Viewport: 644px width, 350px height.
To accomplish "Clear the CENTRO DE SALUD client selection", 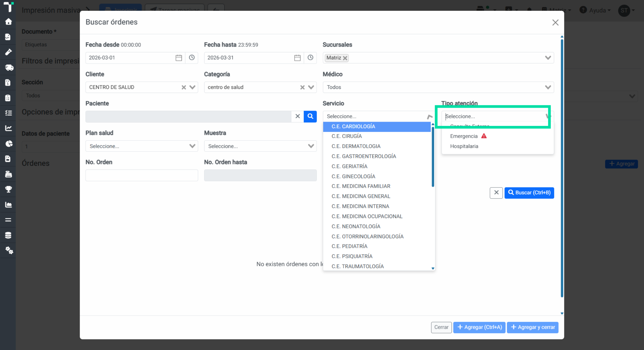I will (x=184, y=87).
